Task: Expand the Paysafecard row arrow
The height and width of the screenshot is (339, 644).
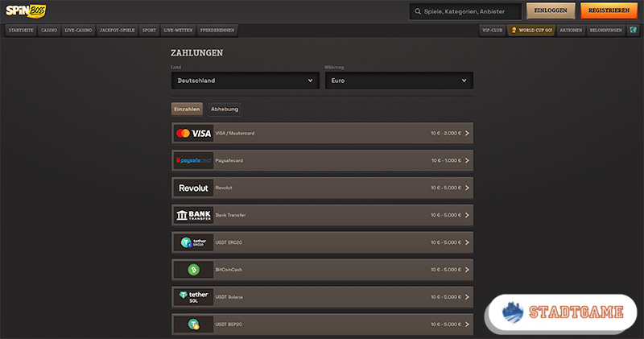Action: point(467,161)
